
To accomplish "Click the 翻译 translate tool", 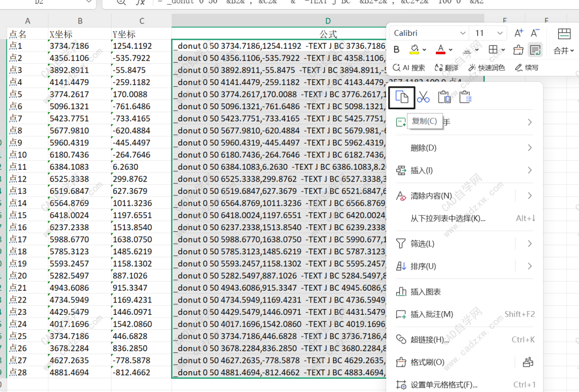I will click(x=447, y=68).
